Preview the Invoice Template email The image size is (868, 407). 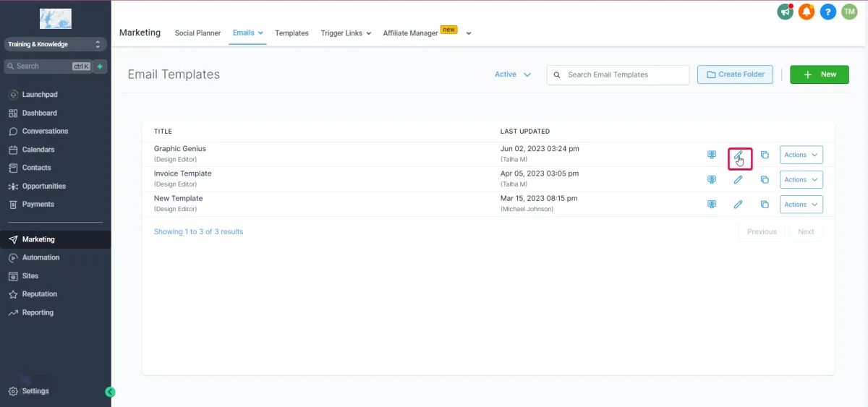click(x=712, y=180)
